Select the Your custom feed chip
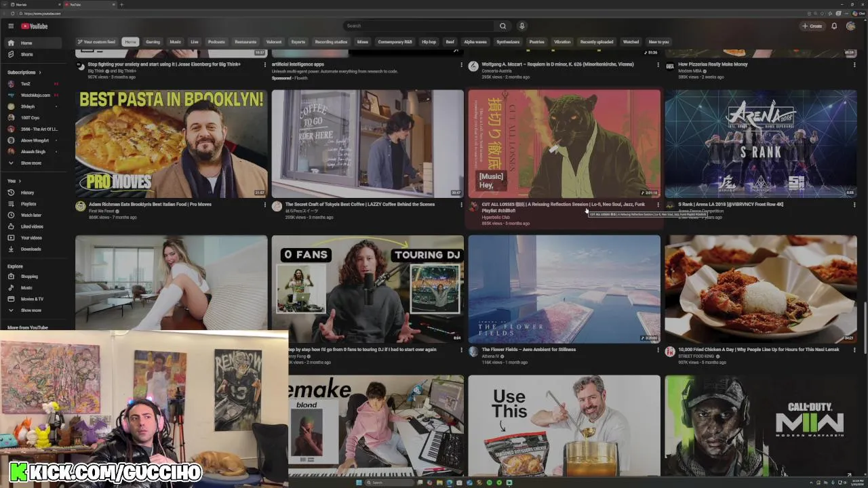 coord(96,42)
